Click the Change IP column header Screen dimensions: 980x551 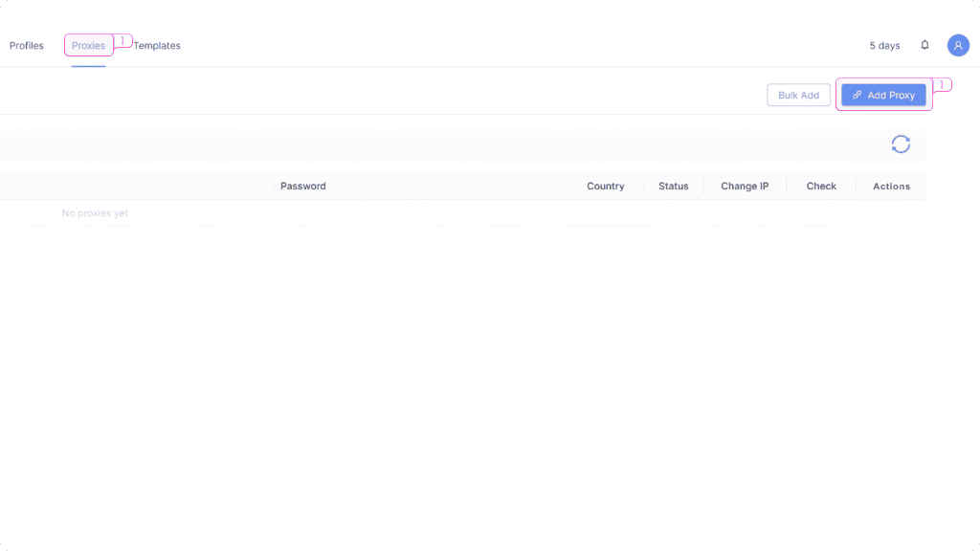pyautogui.click(x=745, y=186)
